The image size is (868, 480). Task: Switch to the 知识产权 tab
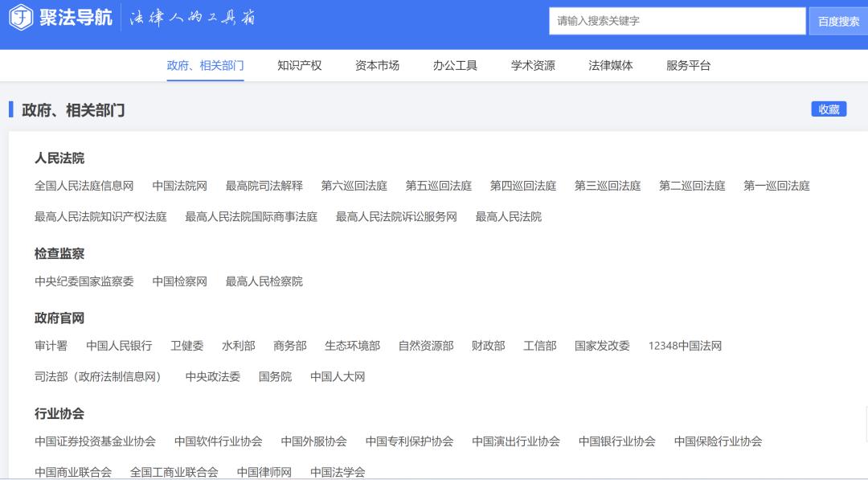(x=300, y=65)
